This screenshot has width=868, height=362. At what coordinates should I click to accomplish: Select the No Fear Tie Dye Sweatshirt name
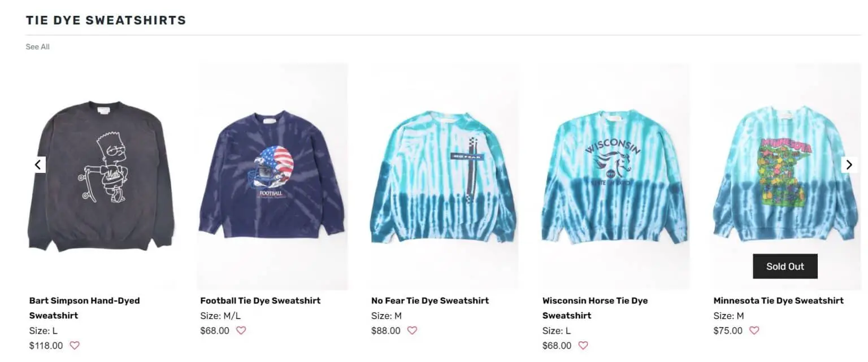(x=430, y=300)
